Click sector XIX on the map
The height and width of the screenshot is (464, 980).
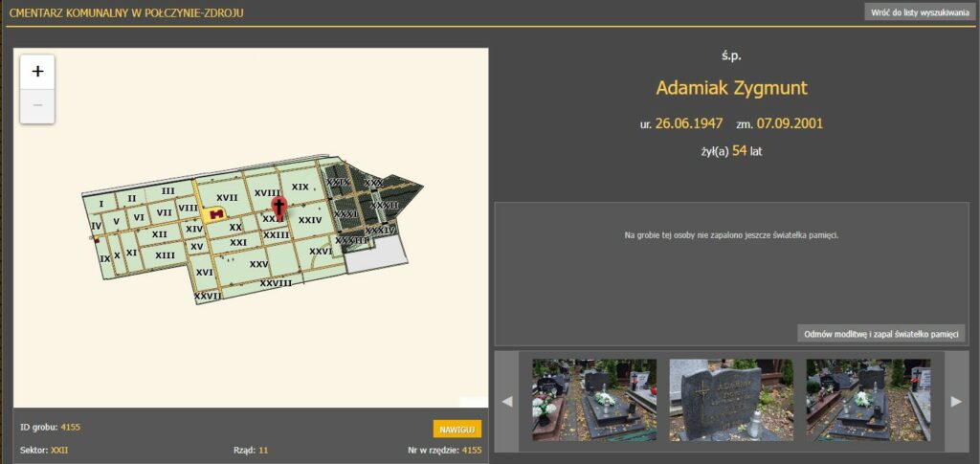pos(300,187)
